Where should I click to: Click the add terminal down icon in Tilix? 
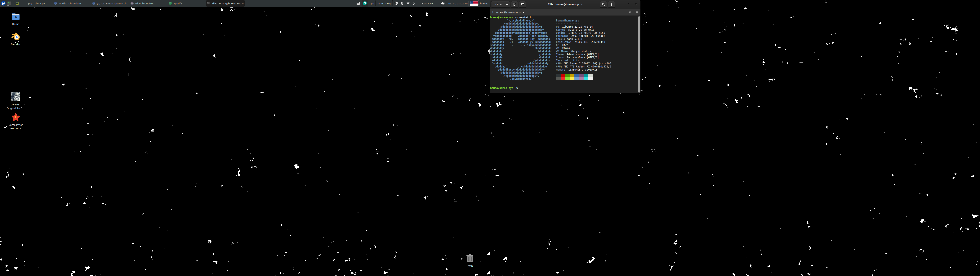[x=522, y=5]
